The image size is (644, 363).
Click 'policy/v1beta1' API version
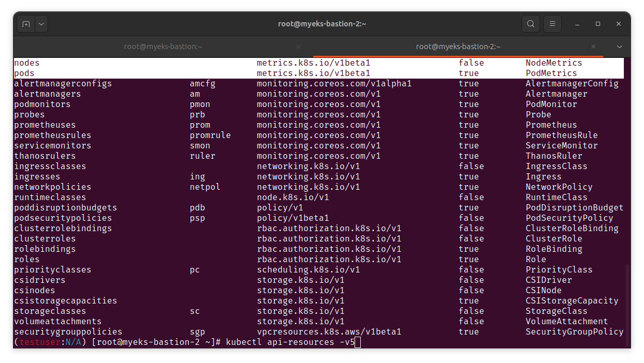[293, 218]
